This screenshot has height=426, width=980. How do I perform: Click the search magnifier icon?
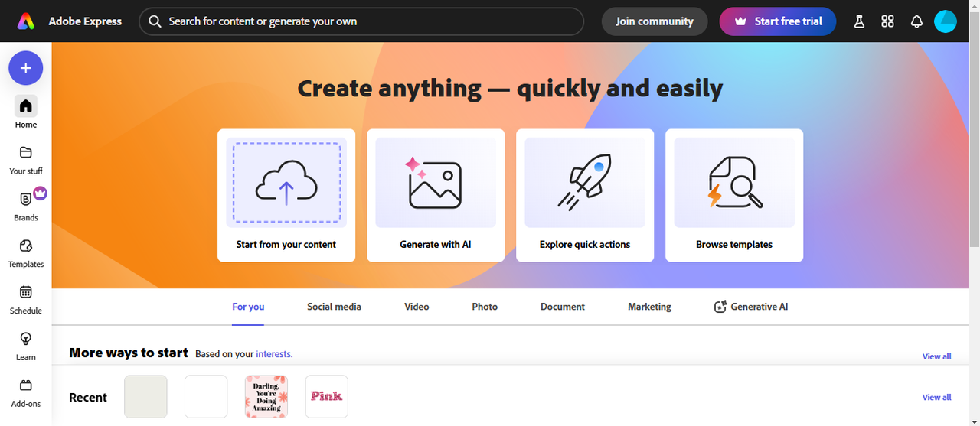[x=155, y=21]
